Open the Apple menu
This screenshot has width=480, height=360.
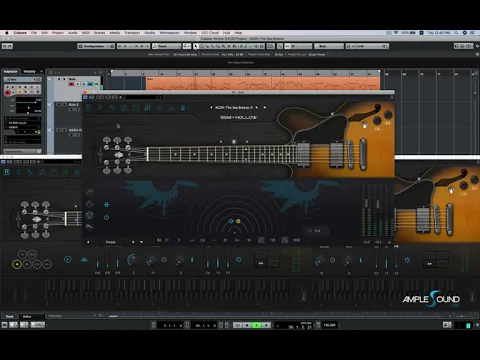coord(6,33)
